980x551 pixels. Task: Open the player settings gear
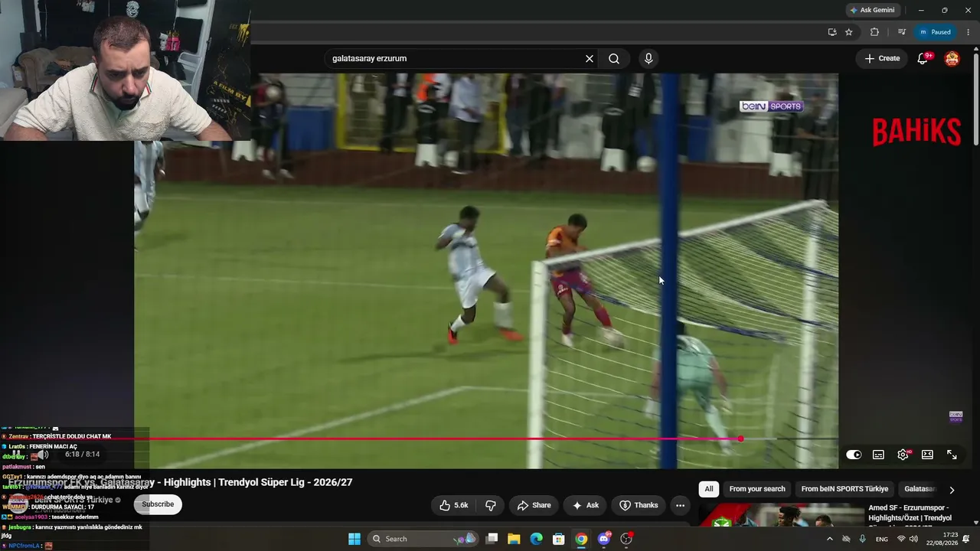tap(903, 455)
